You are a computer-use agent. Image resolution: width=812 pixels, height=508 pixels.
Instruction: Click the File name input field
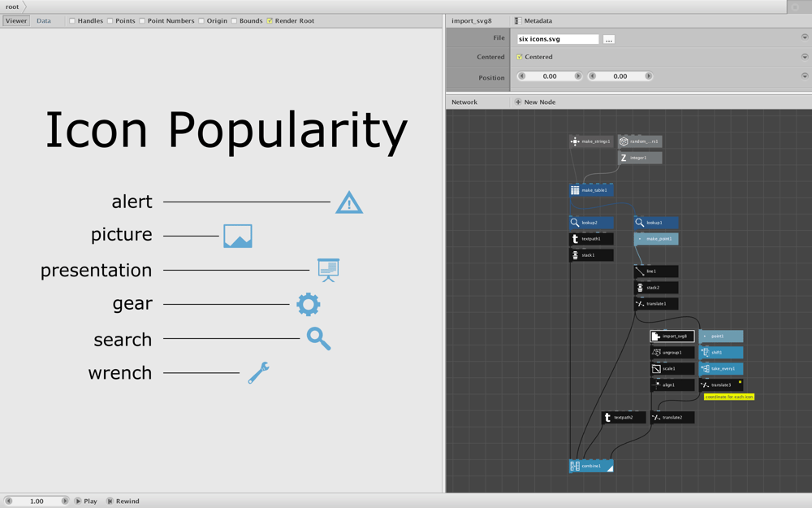pos(558,39)
